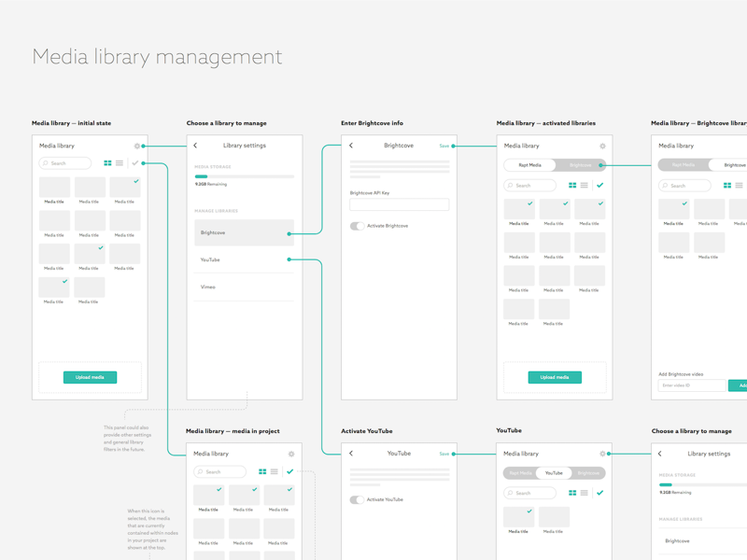747x560 pixels.
Task: Open Brightcove row in lower Library settings
Action: [x=703, y=541]
